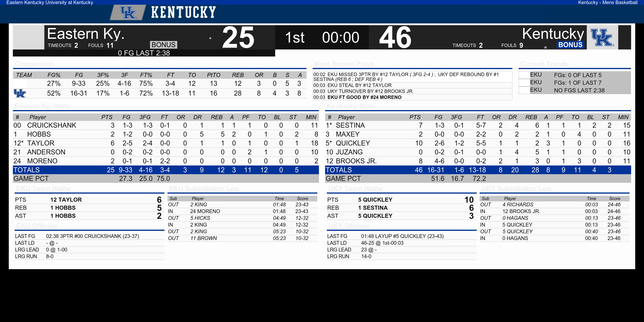
Task: Click the '1st' period indicator
Action: coord(295,38)
